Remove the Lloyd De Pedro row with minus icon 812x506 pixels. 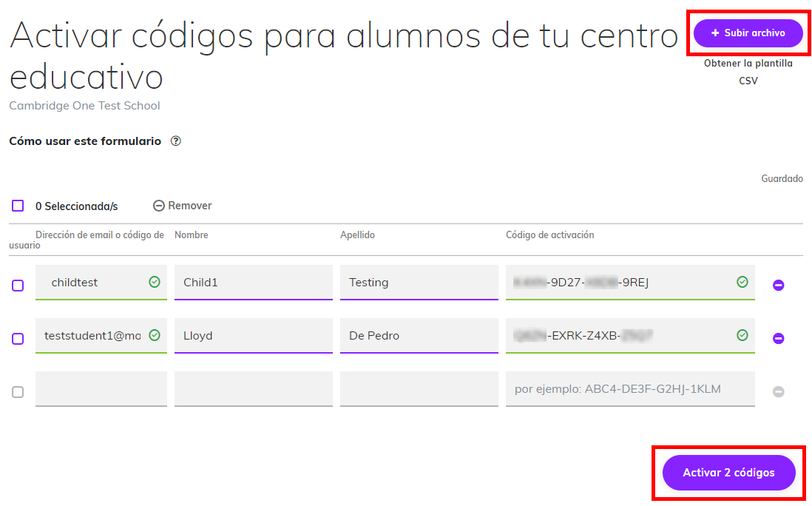click(778, 338)
